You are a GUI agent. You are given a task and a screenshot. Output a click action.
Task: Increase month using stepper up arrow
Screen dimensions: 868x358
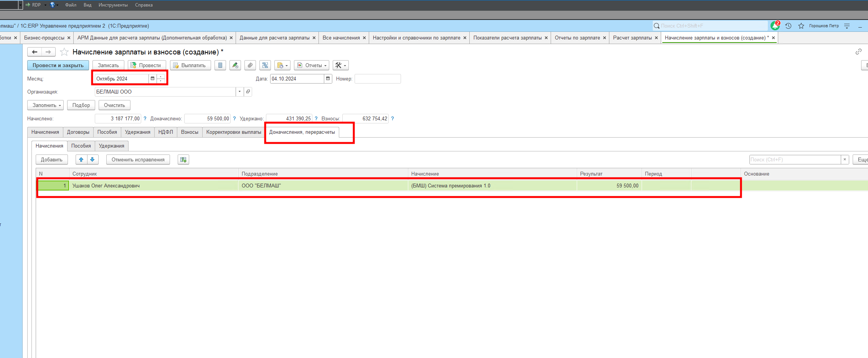point(161,77)
